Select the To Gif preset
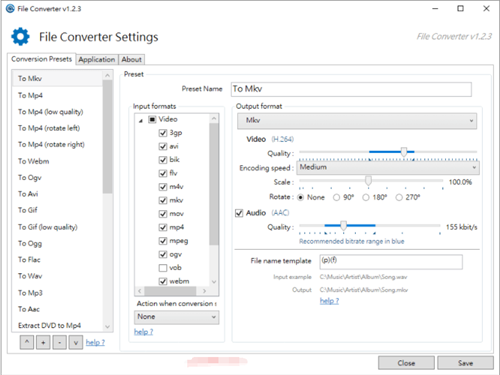This screenshot has height=375, width=500. pos(57,210)
